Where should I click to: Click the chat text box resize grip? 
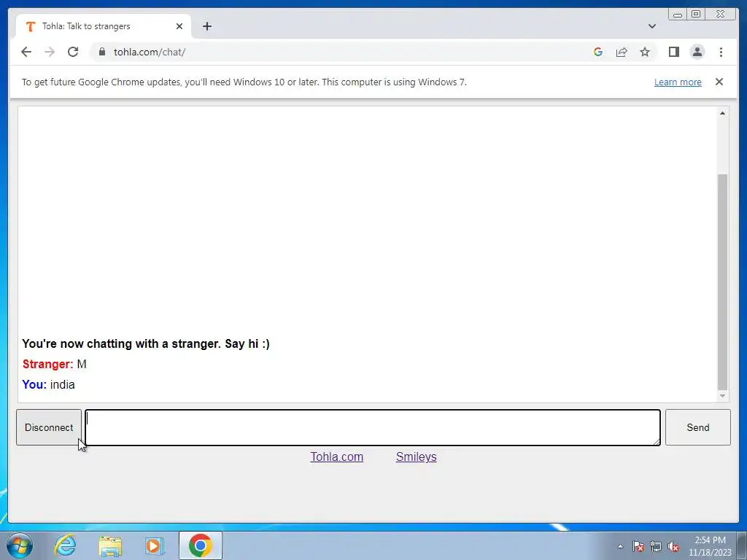pos(656,441)
